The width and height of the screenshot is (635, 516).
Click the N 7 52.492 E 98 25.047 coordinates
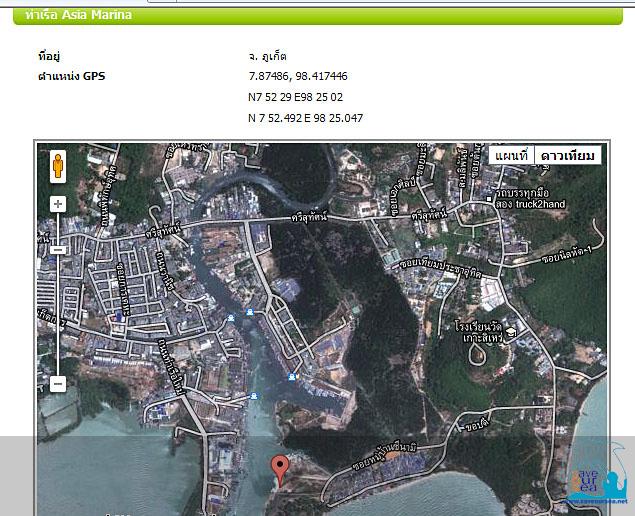click(305, 118)
